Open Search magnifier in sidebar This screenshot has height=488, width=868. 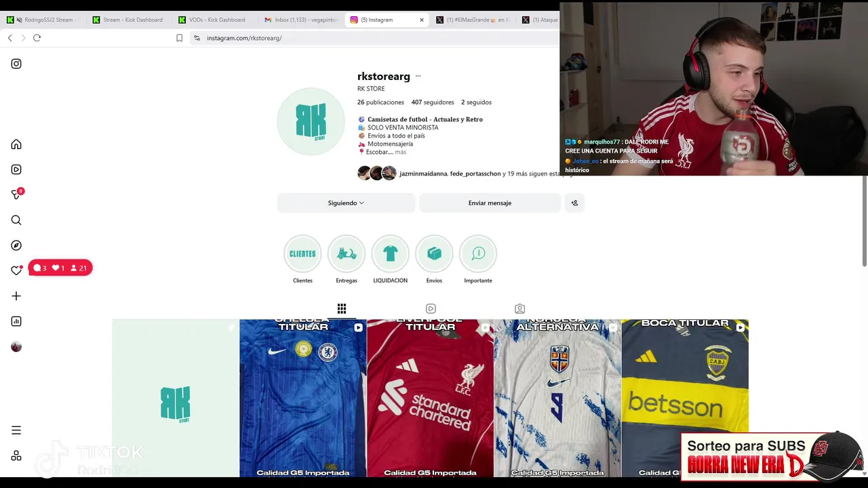click(x=16, y=220)
